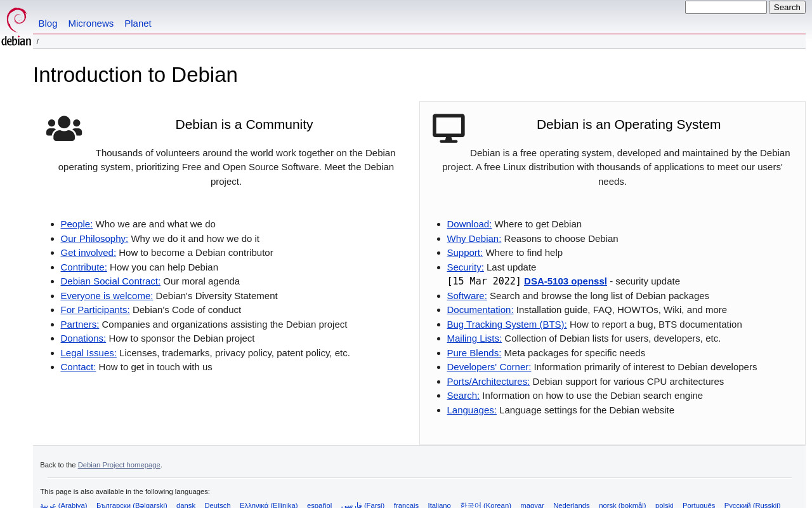
Task: Open the Contact link
Action: point(78,367)
